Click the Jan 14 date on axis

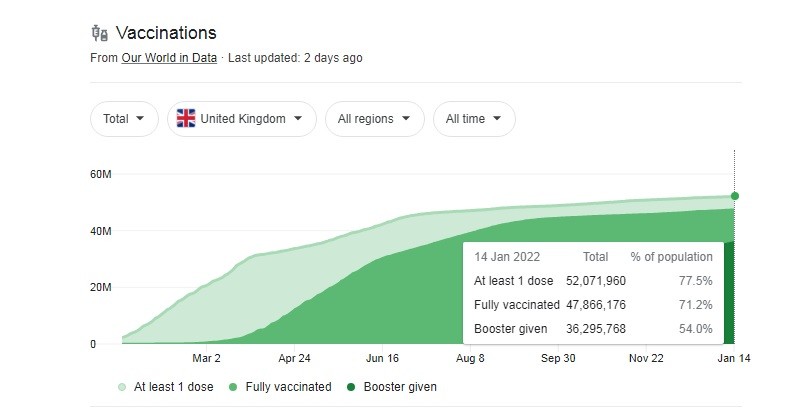tap(734, 358)
